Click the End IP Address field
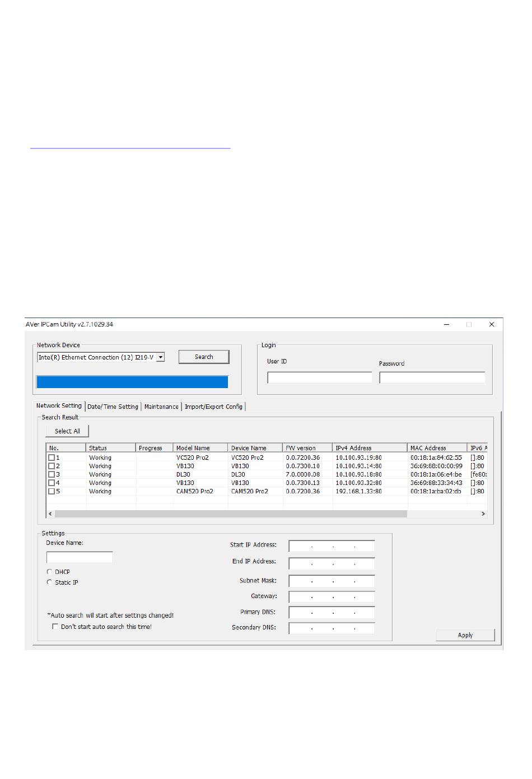The image size is (532, 779). [332, 563]
